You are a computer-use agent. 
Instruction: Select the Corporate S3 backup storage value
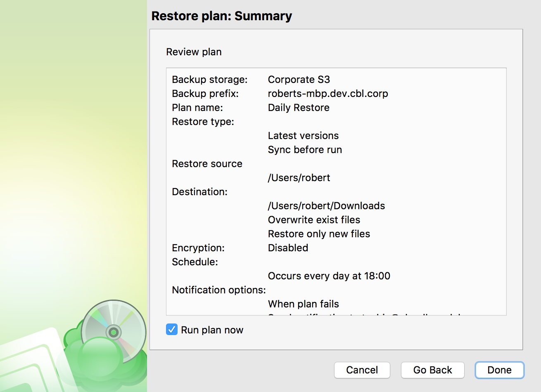coord(299,80)
